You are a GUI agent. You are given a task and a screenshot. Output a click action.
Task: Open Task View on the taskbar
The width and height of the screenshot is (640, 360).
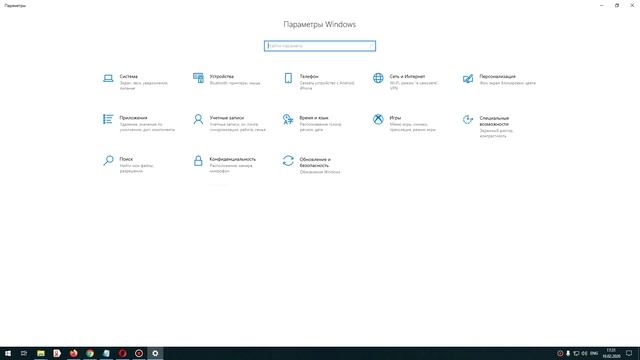[x=24, y=353]
